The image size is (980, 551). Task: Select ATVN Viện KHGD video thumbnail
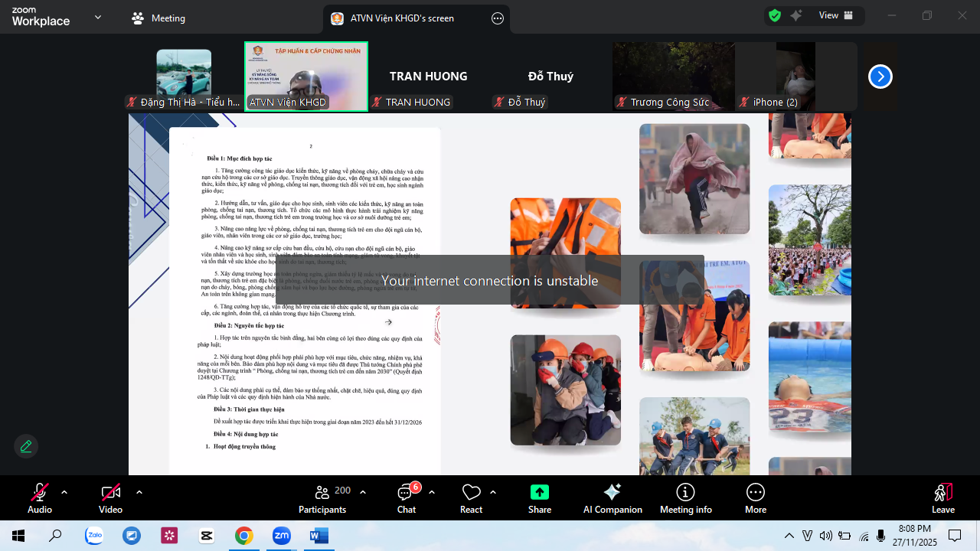pyautogui.click(x=306, y=77)
